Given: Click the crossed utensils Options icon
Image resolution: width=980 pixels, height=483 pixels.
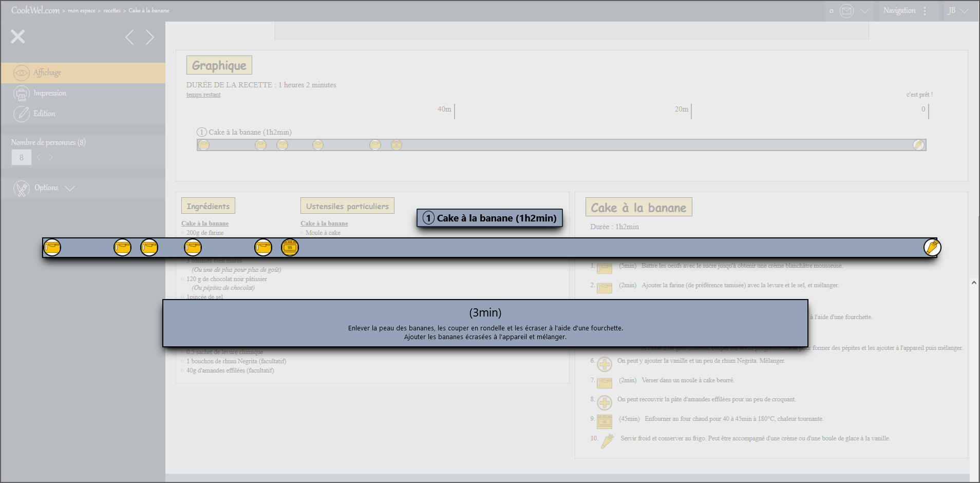Looking at the screenshot, I should (22, 189).
